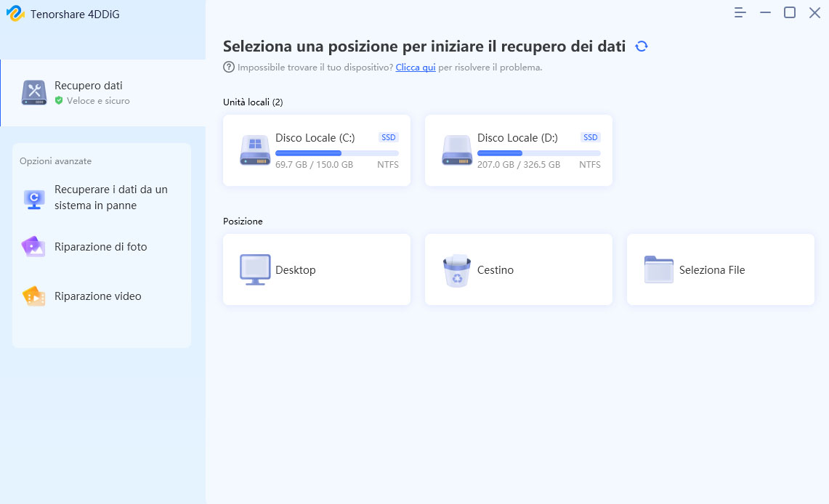Click the Cestino recycle bin icon
The height and width of the screenshot is (504, 829).
pos(456,270)
